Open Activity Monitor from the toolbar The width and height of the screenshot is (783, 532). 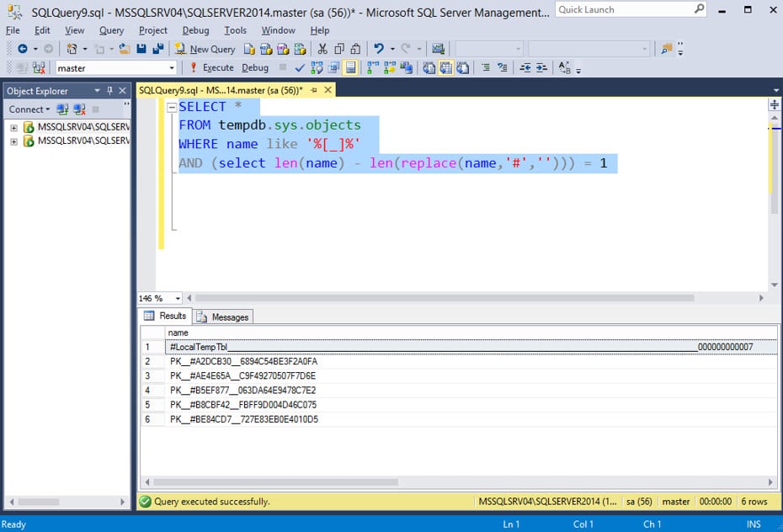click(438, 49)
